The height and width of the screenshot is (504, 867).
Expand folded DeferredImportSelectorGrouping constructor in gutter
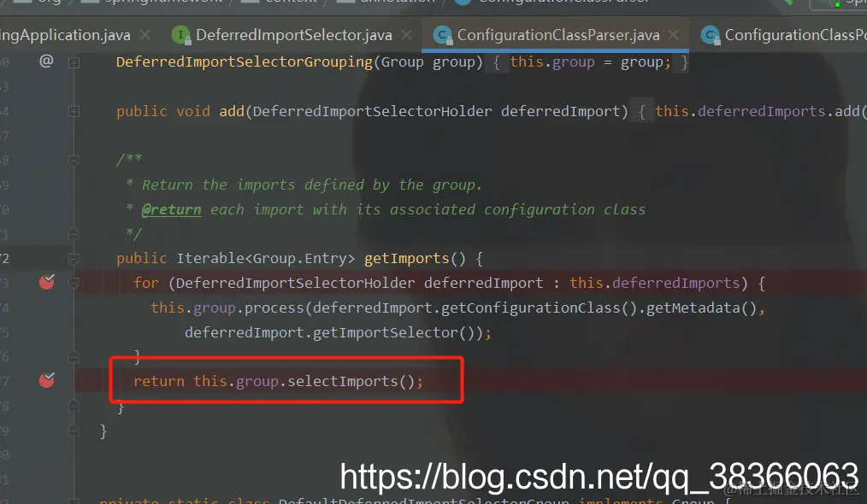coord(74,62)
